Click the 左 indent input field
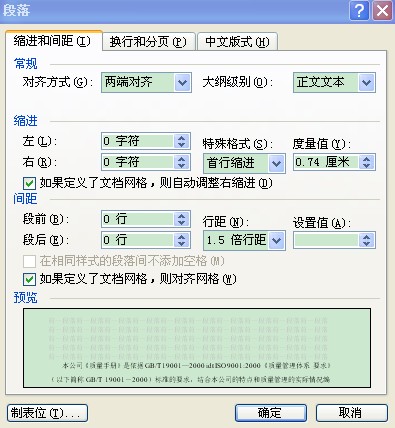The width and height of the screenshot is (395, 428). pos(138,141)
